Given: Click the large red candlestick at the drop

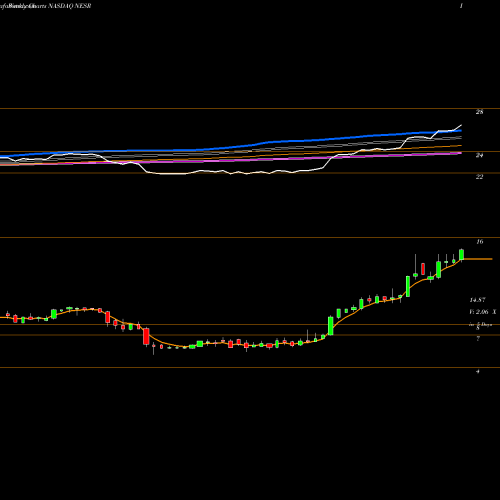Looking at the screenshot, I should (x=146, y=337).
